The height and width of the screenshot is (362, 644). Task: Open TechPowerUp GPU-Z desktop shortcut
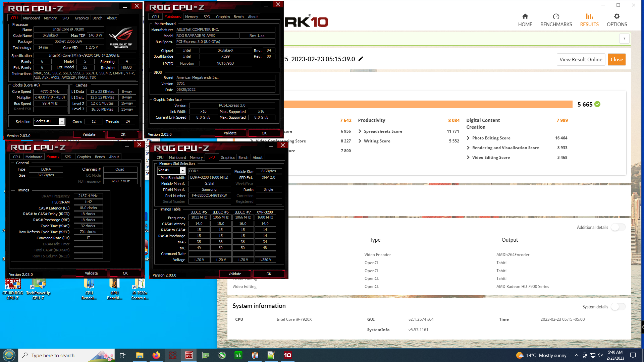38,289
